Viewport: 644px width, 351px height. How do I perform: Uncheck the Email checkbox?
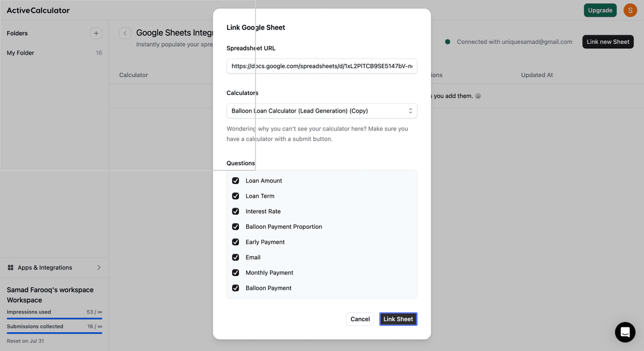point(235,257)
